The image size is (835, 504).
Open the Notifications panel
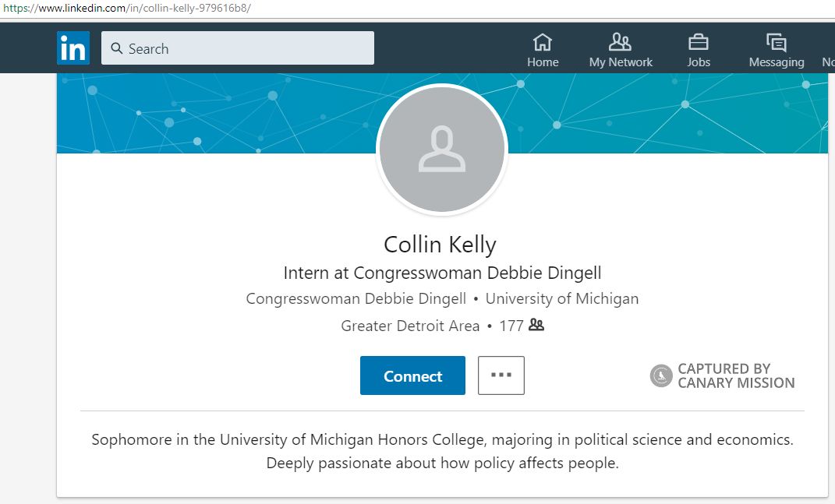click(828, 47)
